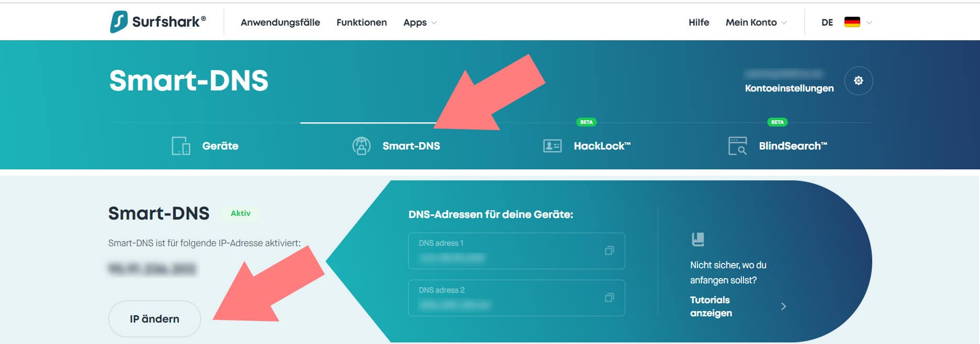Image resolution: width=980 pixels, height=344 pixels.
Task: Click the Tutorials anzeigen arrow chevron
Action: click(x=783, y=306)
